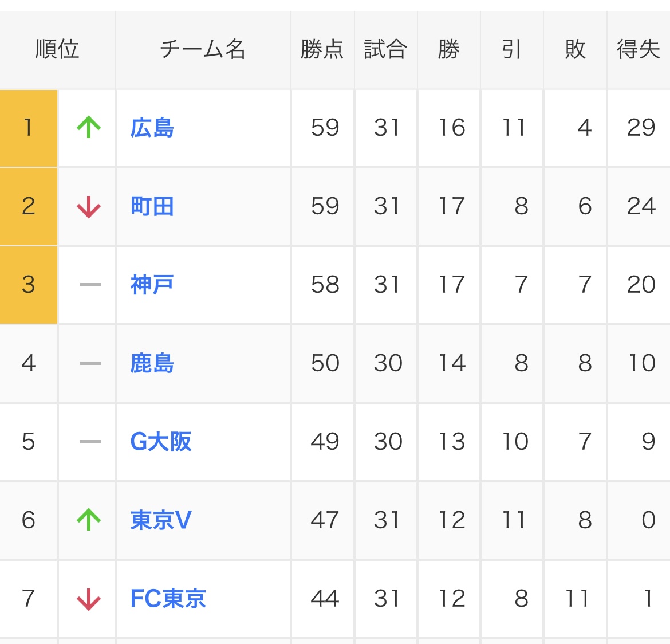Screen dimensions: 670x644
Task: Go to the 鹿島 team page
Action: point(152,363)
